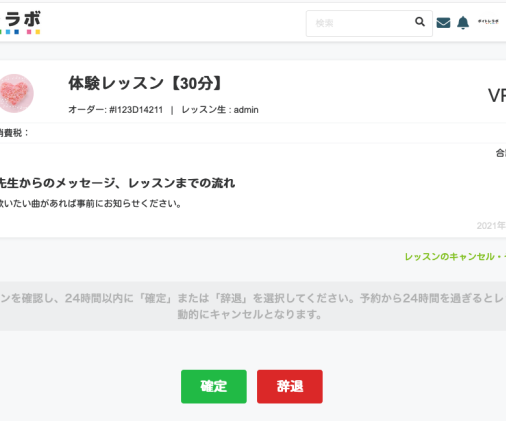Click the ラボ site logo
The height and width of the screenshot is (421, 506).
[x=20, y=22]
